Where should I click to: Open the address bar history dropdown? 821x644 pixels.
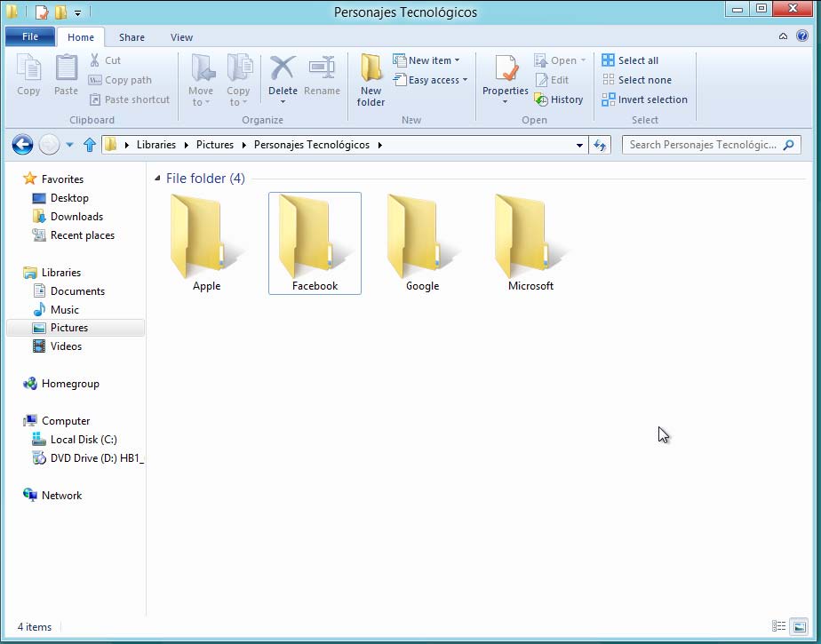[579, 145]
